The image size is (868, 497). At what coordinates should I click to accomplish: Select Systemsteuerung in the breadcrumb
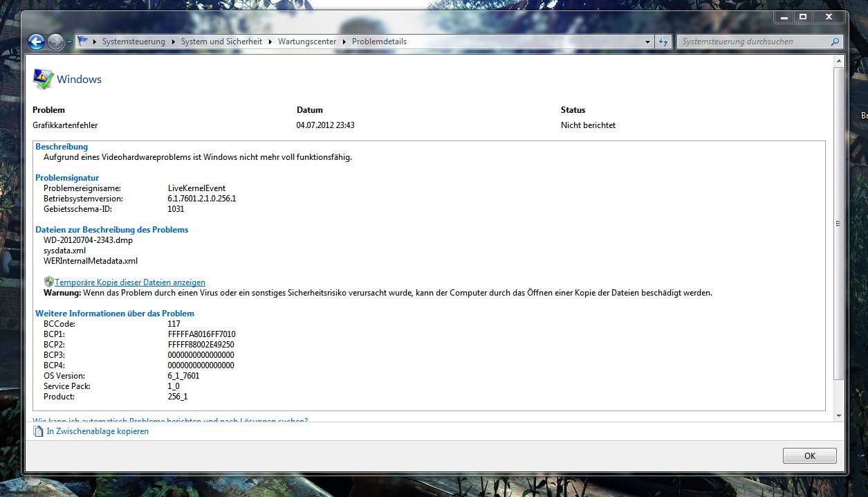click(x=133, y=42)
